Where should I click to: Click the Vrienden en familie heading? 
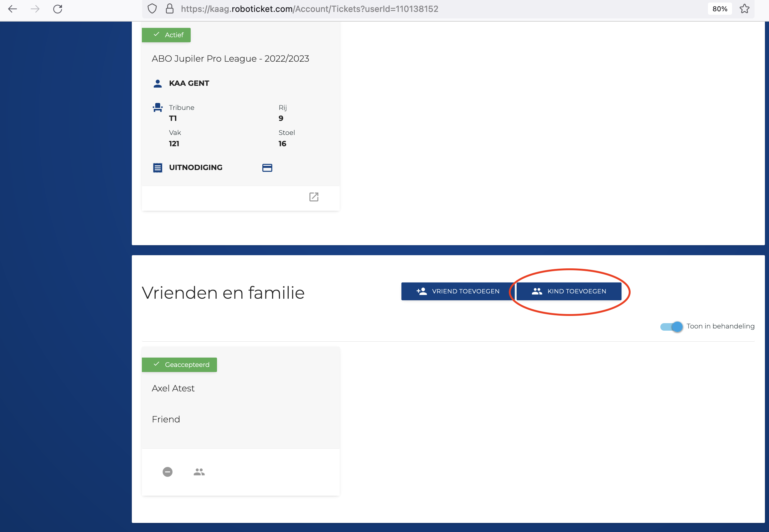pyautogui.click(x=223, y=293)
